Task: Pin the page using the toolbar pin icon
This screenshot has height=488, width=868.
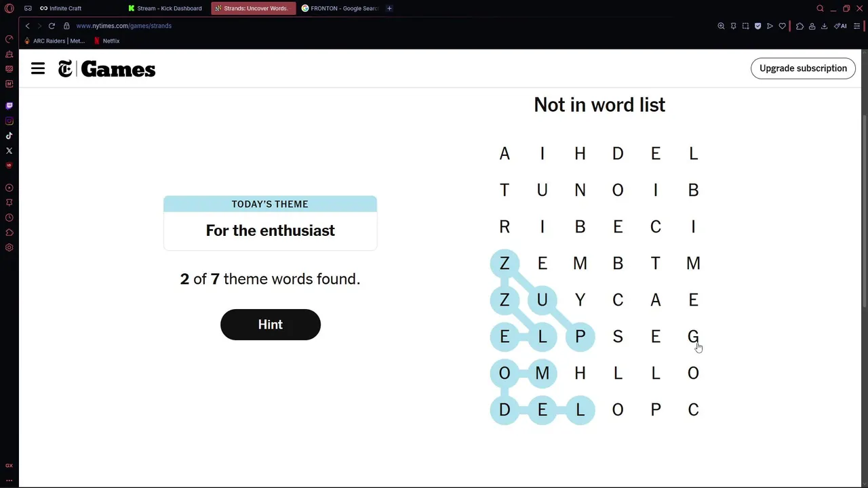Action: click(733, 26)
